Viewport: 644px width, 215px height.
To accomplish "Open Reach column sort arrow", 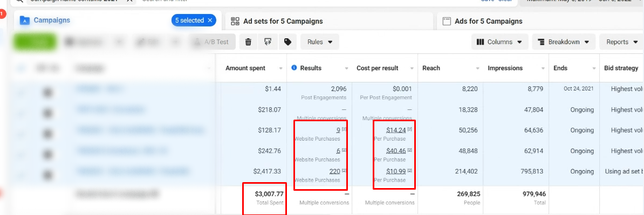I will pos(477,68).
